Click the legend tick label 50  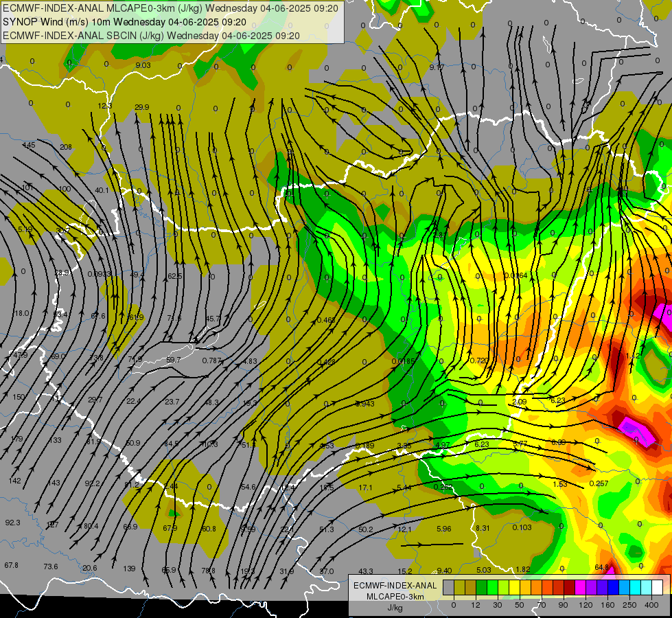coord(520,605)
